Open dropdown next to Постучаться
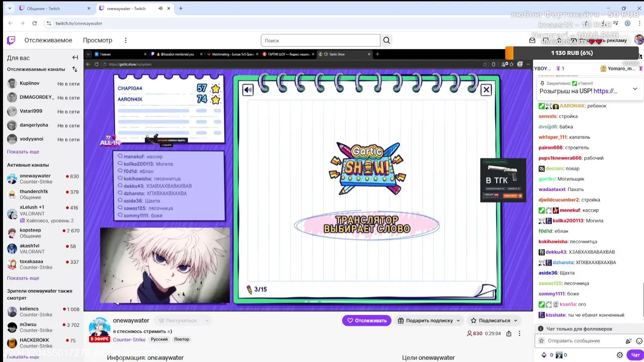This screenshot has height=362, width=644. pos(206,320)
